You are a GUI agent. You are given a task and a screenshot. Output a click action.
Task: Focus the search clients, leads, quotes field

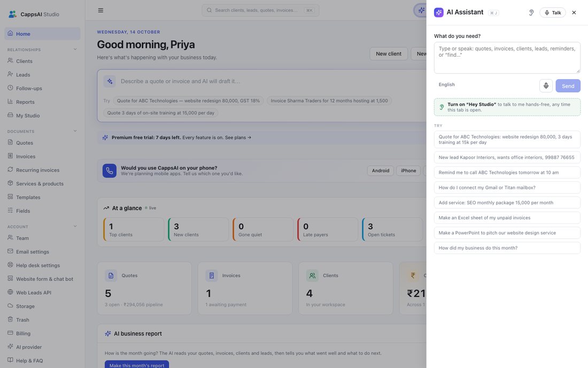(260, 10)
